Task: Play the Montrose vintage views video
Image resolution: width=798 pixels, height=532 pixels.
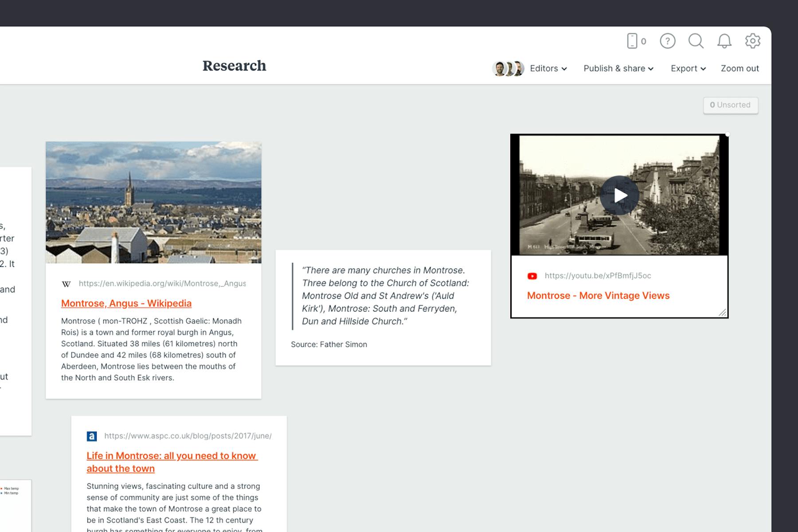Action: click(620, 195)
